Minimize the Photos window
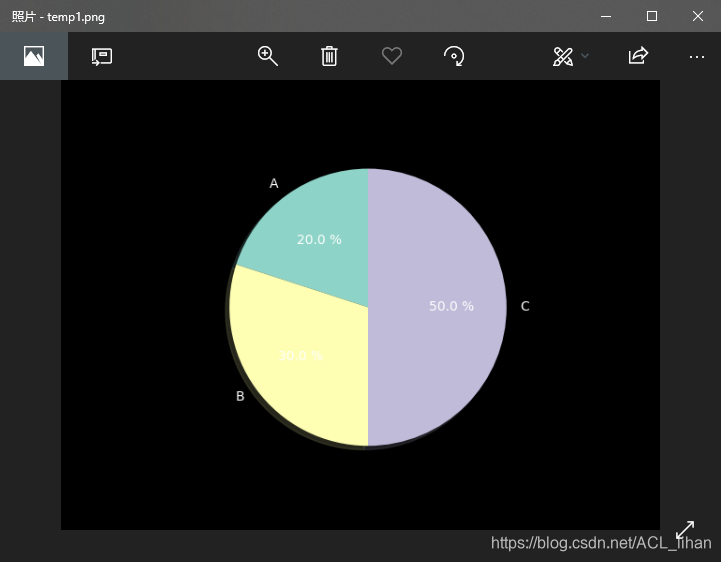Screen dimensions: 721x562 (606, 16)
